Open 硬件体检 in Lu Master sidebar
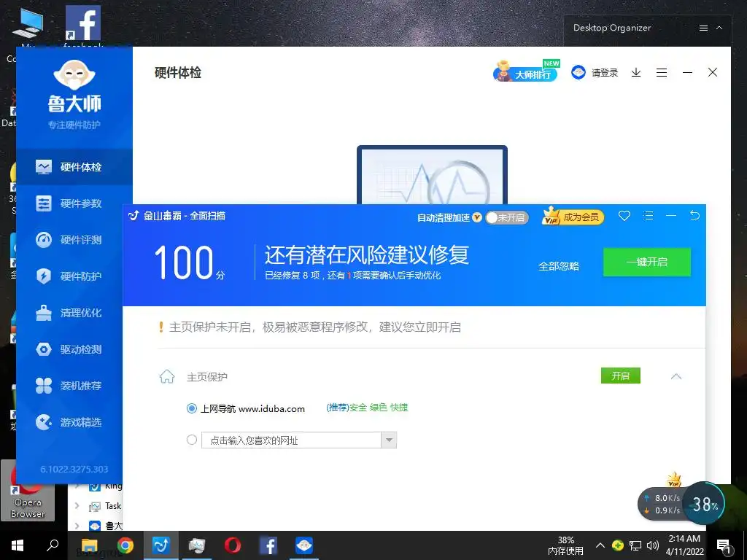 pos(74,167)
